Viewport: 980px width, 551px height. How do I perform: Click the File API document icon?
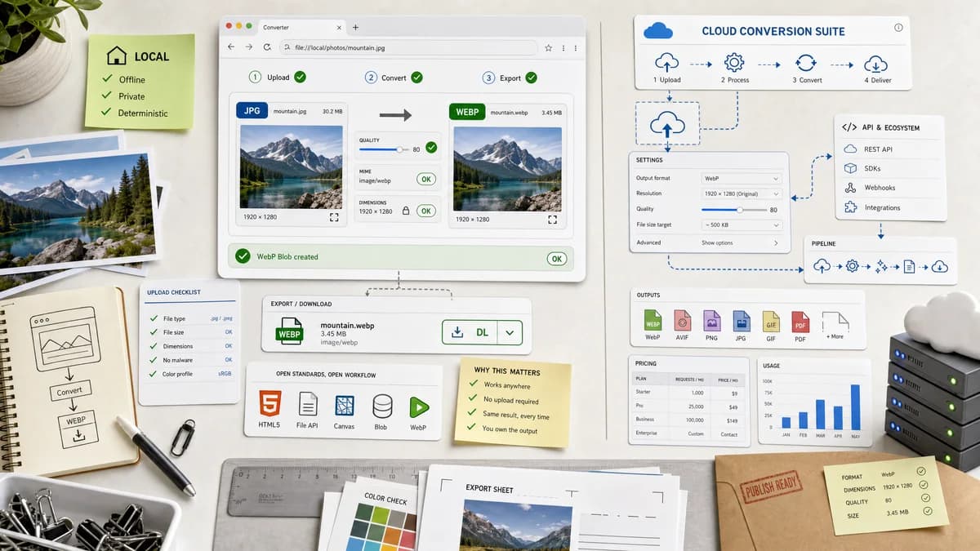(308, 405)
